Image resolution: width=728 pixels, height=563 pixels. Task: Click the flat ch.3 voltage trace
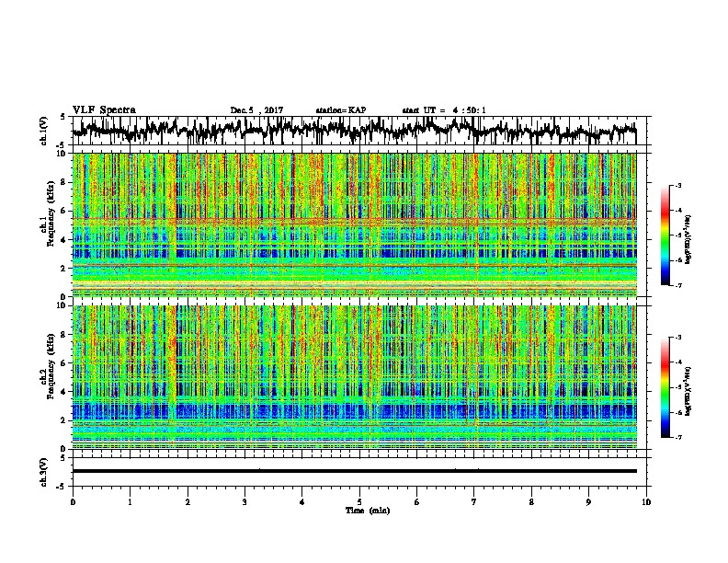pos(355,471)
